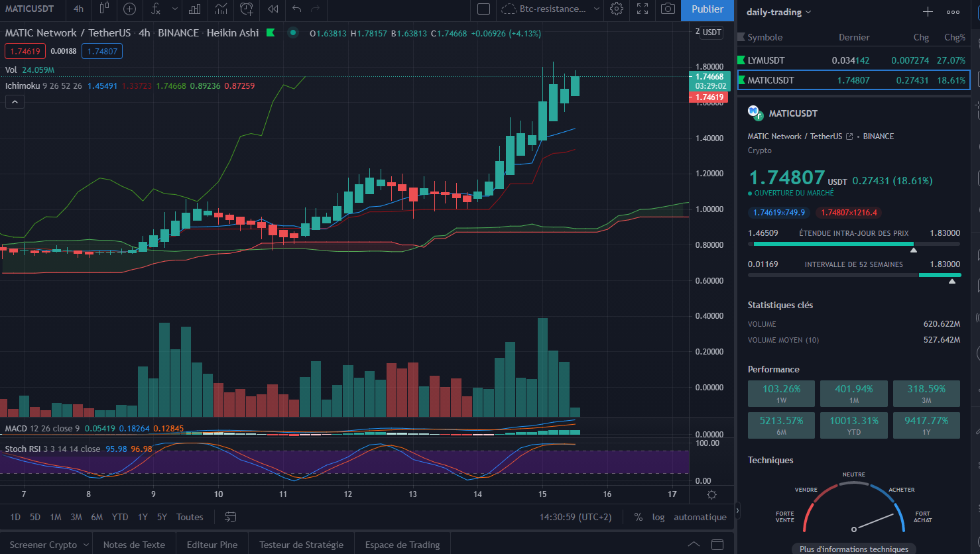
Task: Open candle chart style selector
Action: (x=104, y=9)
